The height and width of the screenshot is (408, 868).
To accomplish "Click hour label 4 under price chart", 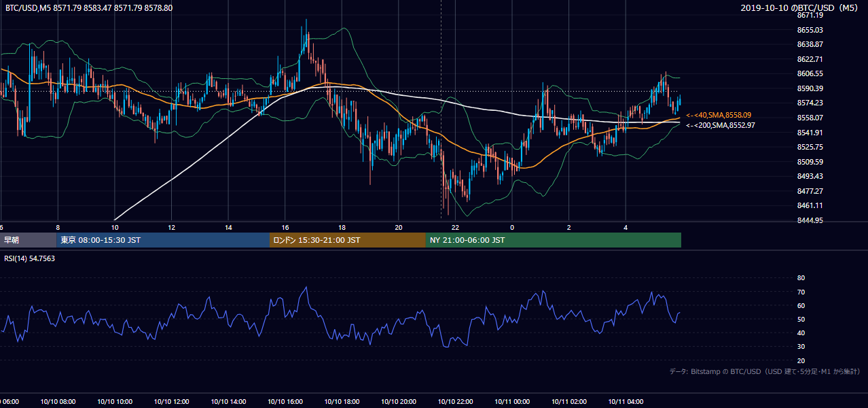I will tap(626, 228).
